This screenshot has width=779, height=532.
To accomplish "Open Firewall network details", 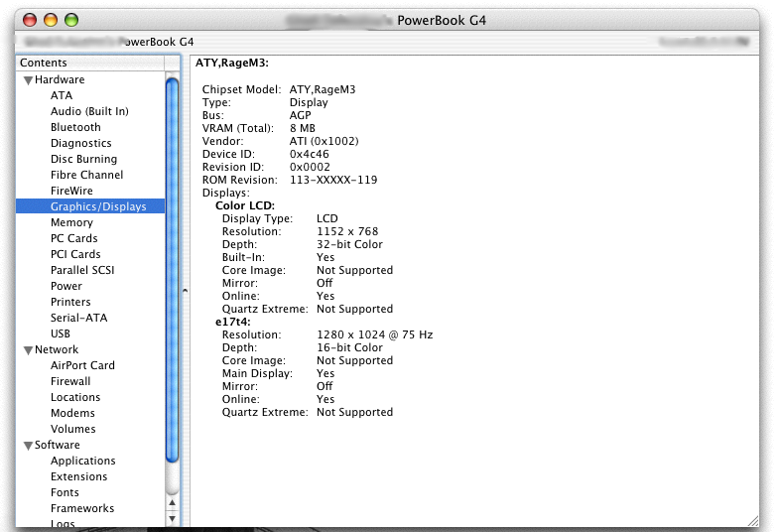I will tap(70, 381).
